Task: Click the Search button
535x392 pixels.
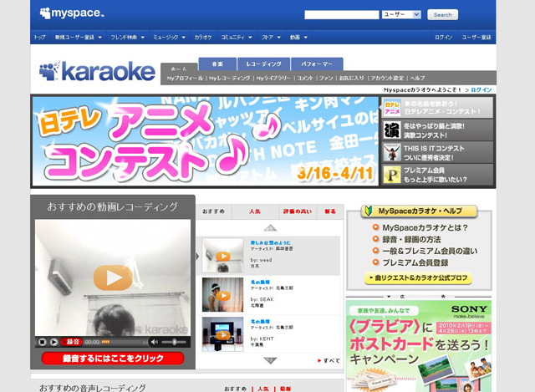Action: pyautogui.click(x=442, y=15)
